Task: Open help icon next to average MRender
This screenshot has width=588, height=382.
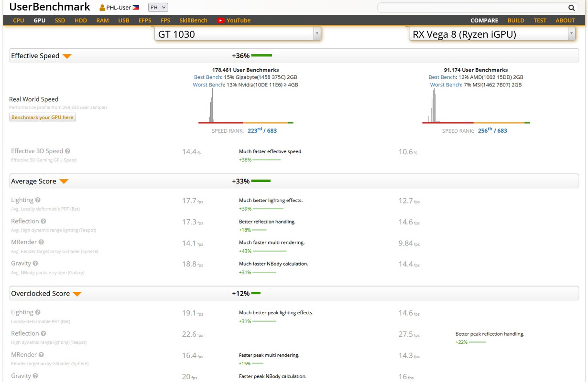Action: [x=41, y=242]
